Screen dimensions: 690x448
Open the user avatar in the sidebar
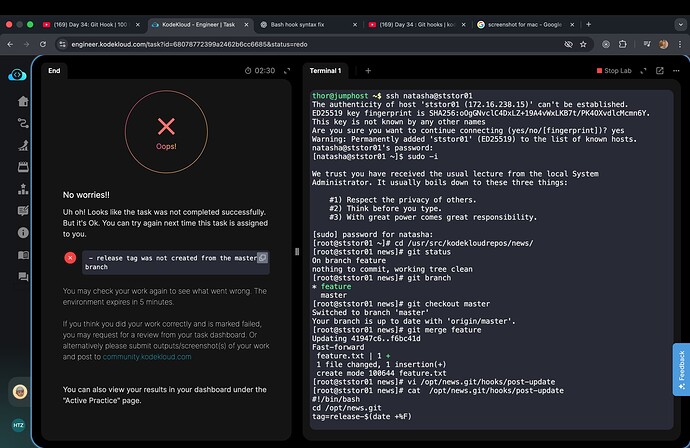point(19,391)
